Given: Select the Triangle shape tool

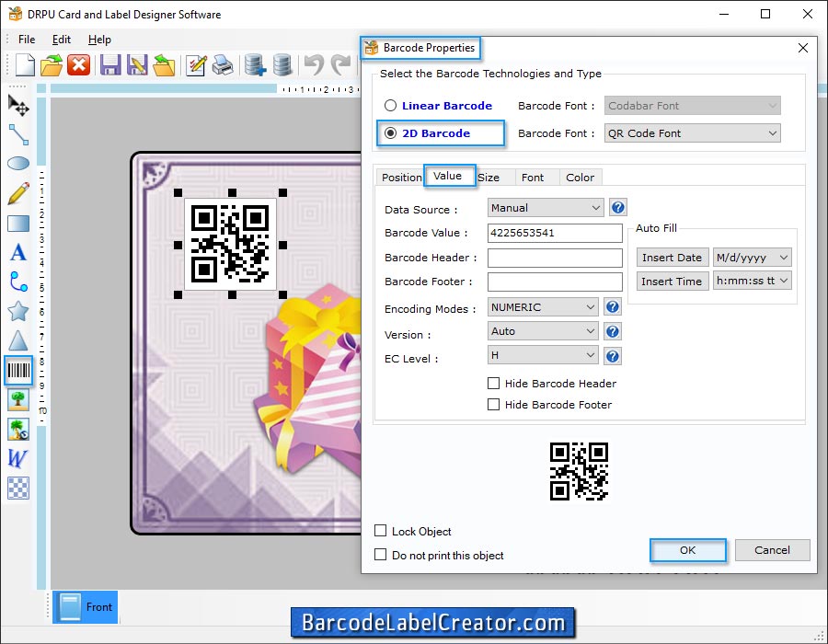Looking at the screenshot, I should tap(18, 340).
